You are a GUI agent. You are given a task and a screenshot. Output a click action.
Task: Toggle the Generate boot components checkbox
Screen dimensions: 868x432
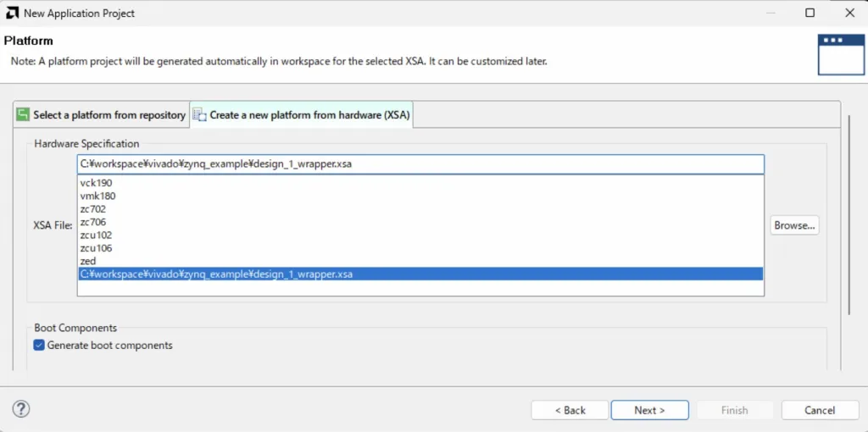(x=39, y=345)
